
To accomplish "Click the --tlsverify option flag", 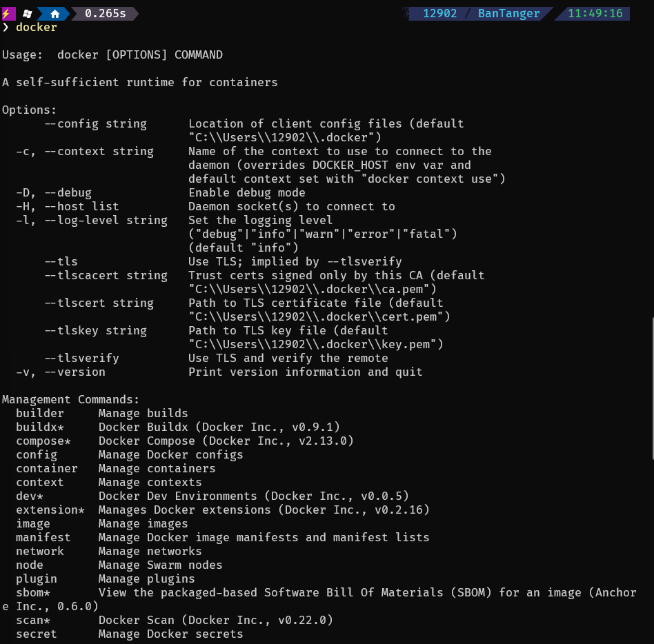I will (x=81, y=359).
